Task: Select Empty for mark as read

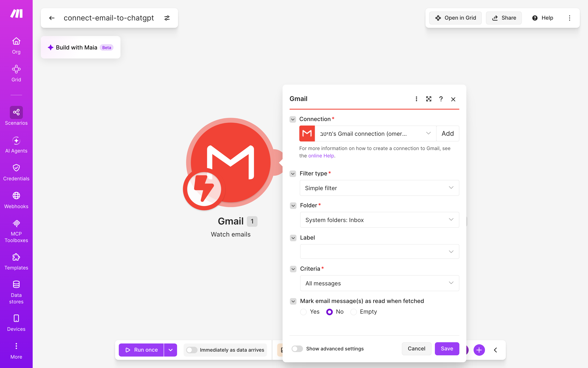Action: tap(354, 312)
